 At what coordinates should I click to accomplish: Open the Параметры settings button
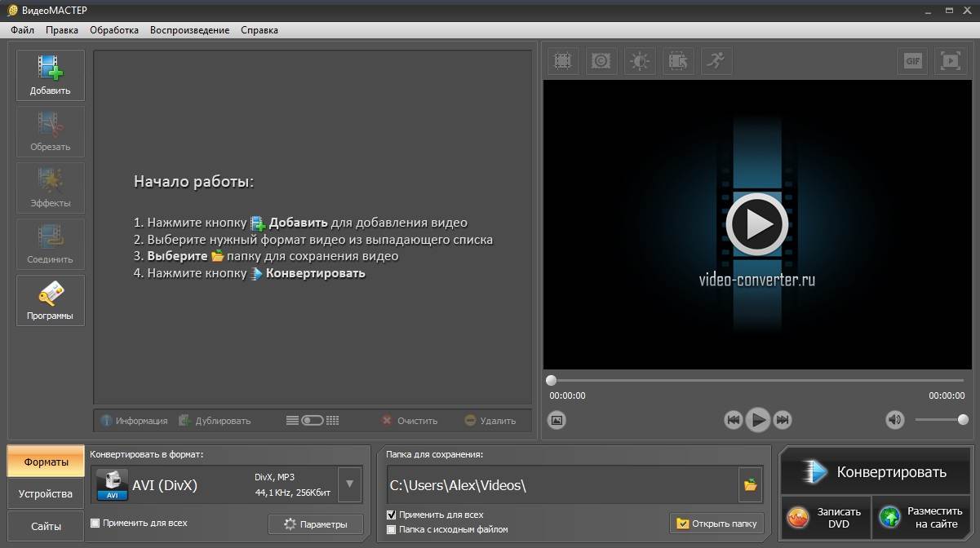315,524
